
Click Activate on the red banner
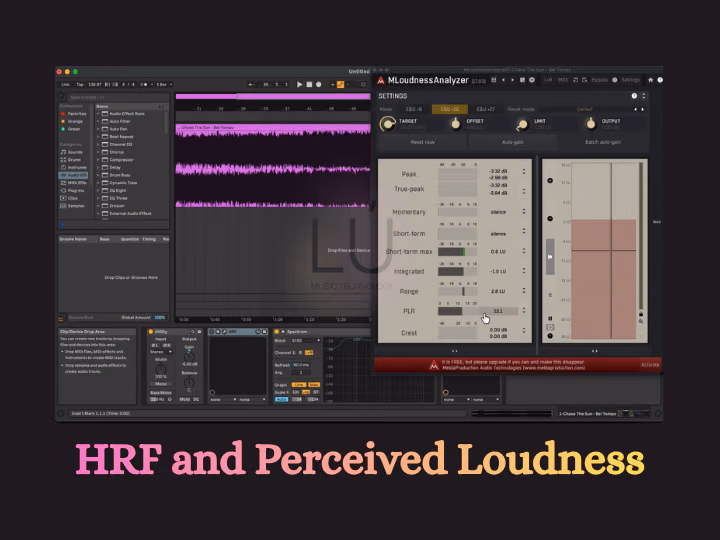coord(650,365)
